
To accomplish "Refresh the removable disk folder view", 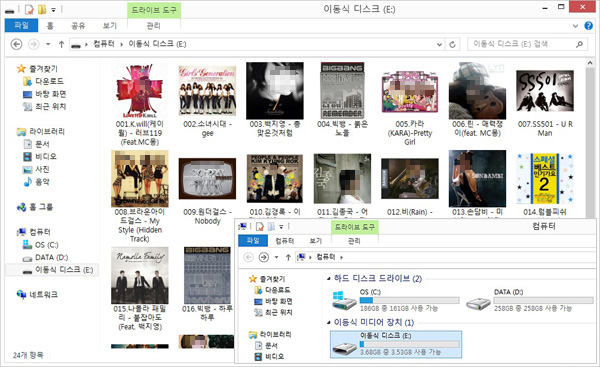I will [452, 44].
